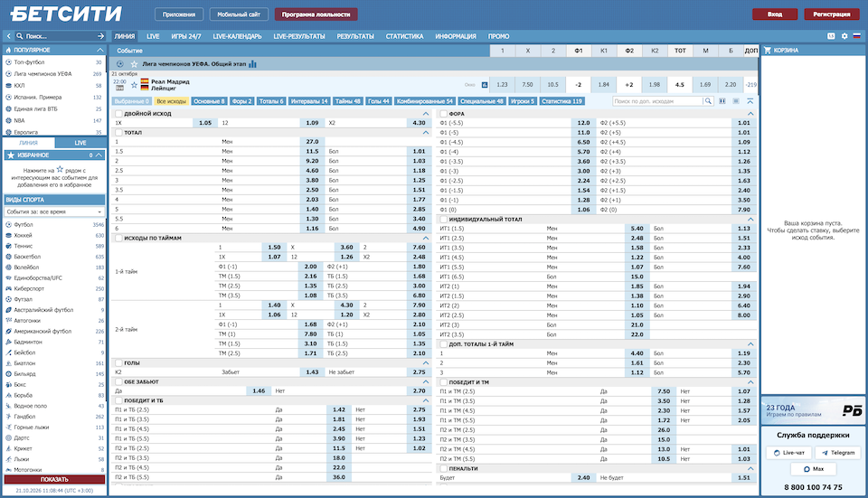
Task: Open the Игры 24/7 menu item
Action: pyautogui.click(x=186, y=36)
